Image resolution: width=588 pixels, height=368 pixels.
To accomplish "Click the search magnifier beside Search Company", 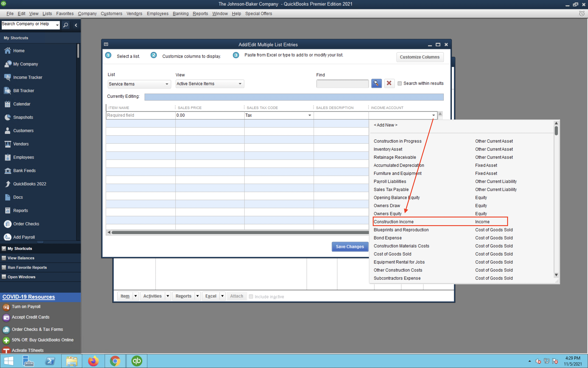I will (66, 25).
